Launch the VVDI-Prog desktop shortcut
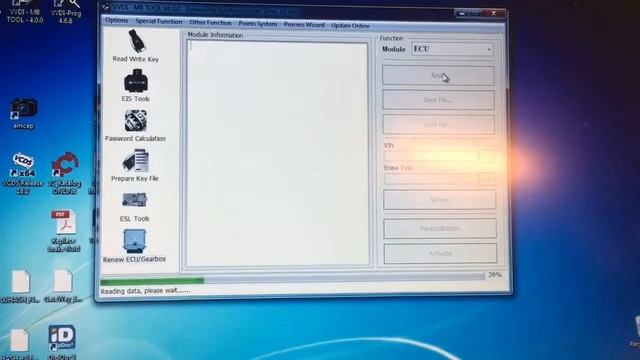 66,11
